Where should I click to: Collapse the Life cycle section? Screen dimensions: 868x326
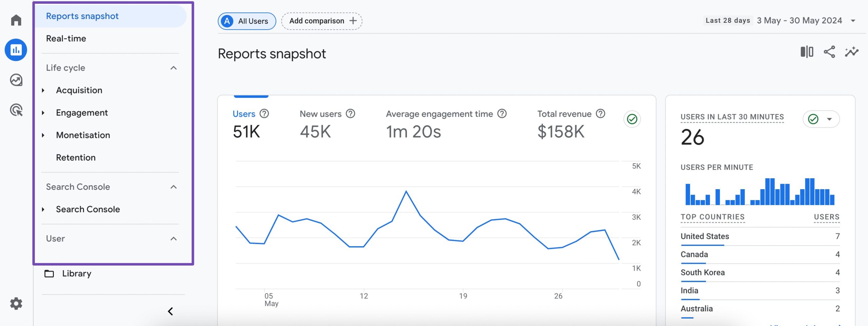tap(174, 68)
